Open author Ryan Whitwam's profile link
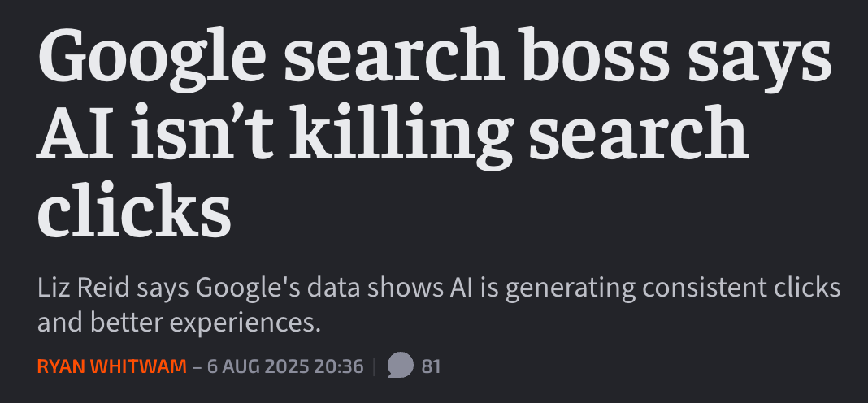 112,366
